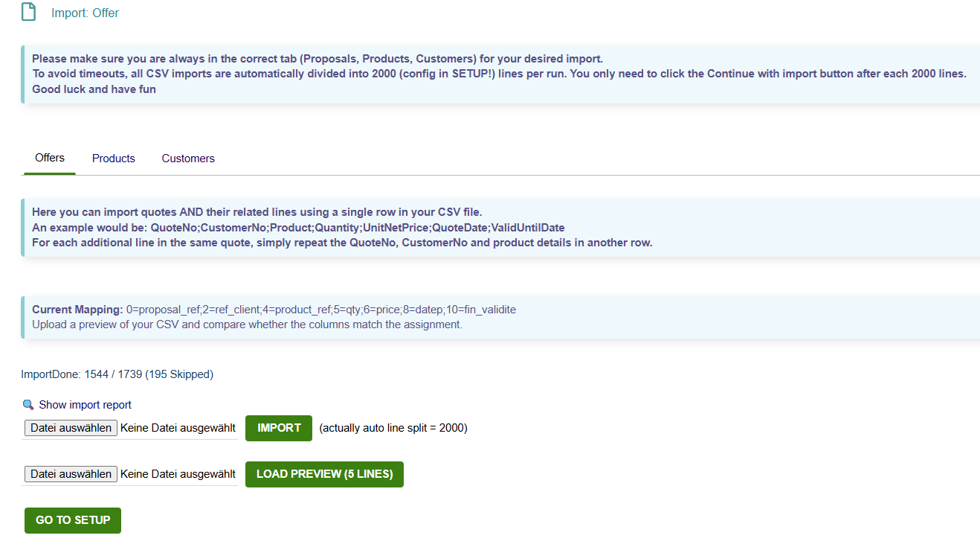Viewport: 980px width, 547px height.
Task: Open the Show import report link
Action: 85,405
